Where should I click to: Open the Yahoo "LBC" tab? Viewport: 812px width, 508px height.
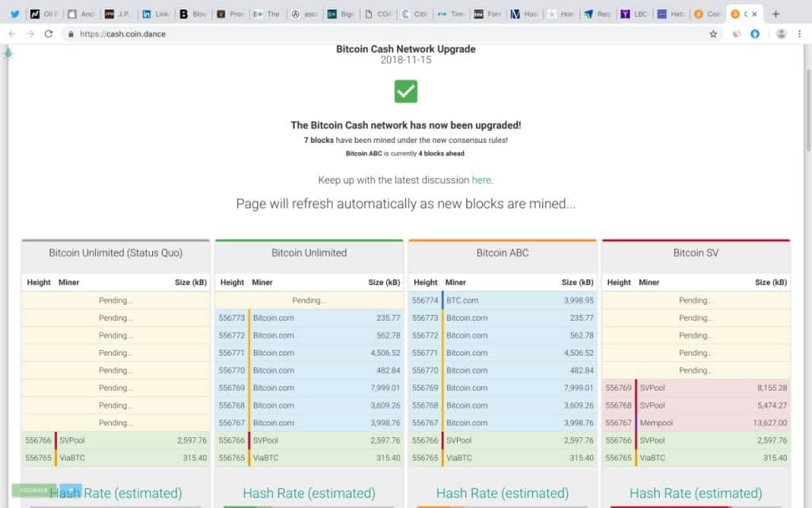[x=634, y=14]
